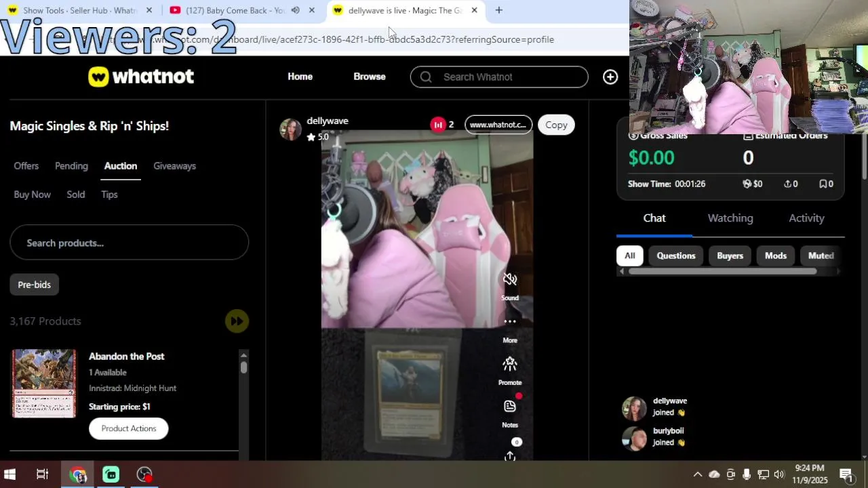
Task: Click the Whatnot logo
Action: click(x=141, y=77)
